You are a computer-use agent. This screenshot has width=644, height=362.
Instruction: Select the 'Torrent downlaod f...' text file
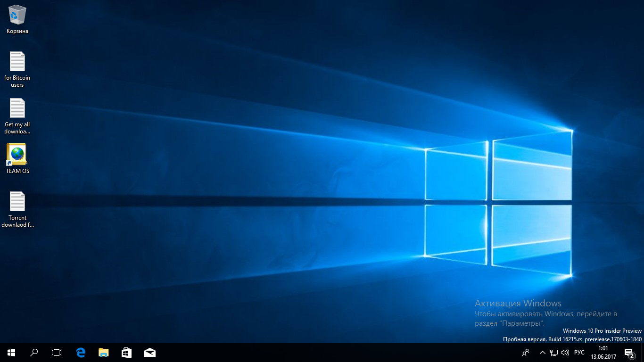click(17, 209)
